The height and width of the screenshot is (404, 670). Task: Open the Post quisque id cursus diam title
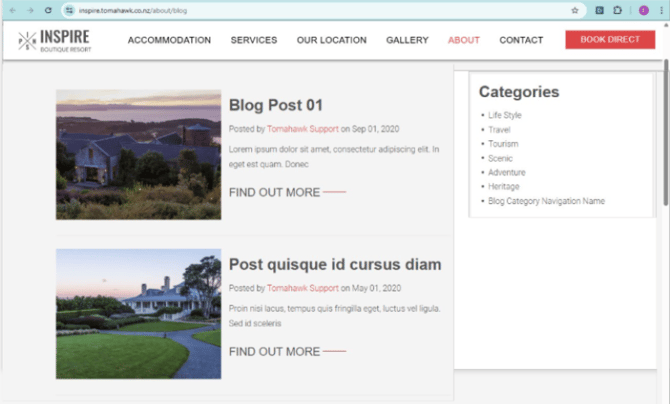[335, 264]
